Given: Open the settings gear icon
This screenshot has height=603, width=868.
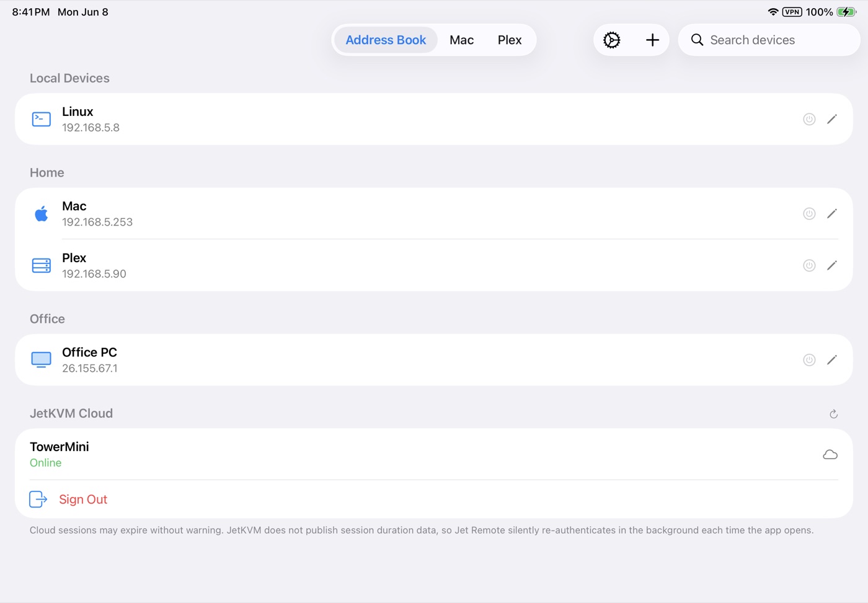Looking at the screenshot, I should coord(612,40).
